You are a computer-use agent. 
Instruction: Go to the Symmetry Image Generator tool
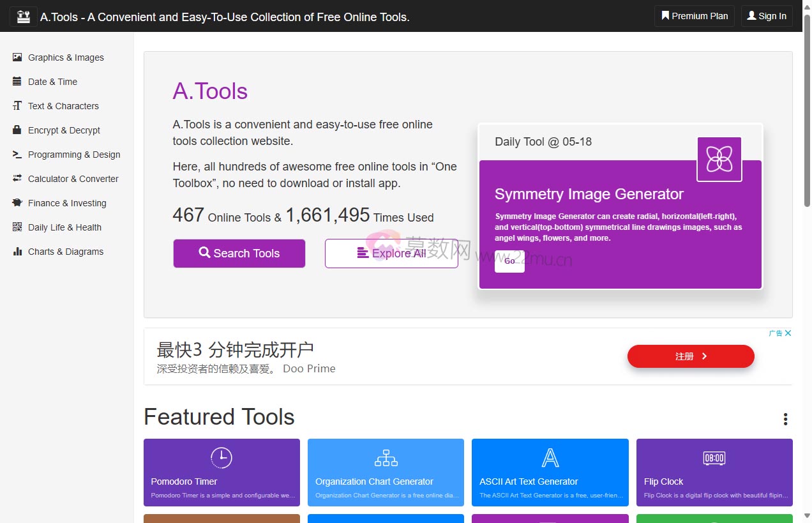point(509,262)
